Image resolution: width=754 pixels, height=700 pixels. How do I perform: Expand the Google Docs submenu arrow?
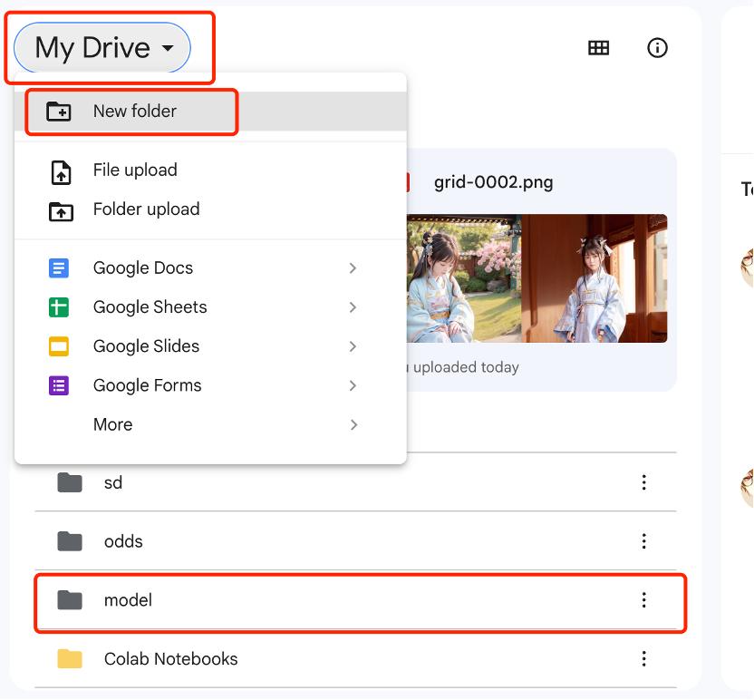tap(353, 268)
